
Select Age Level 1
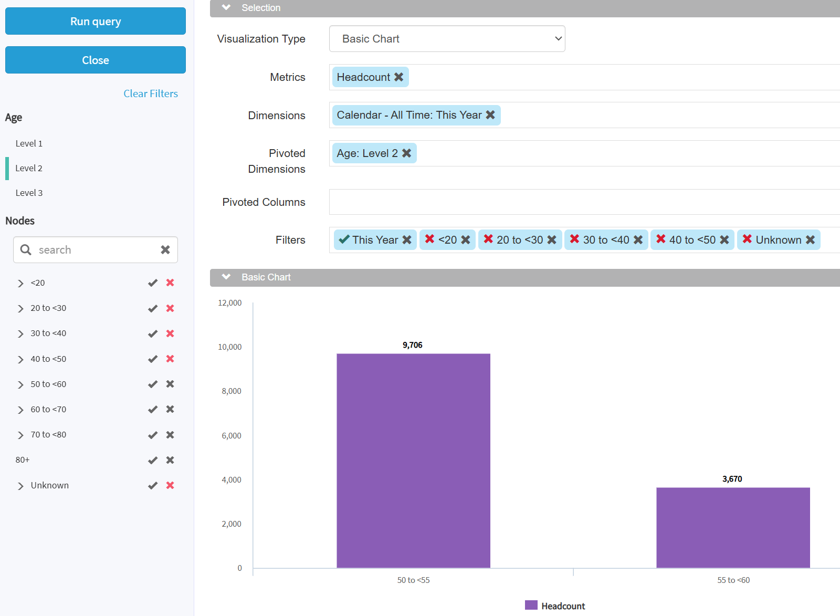[x=29, y=143]
